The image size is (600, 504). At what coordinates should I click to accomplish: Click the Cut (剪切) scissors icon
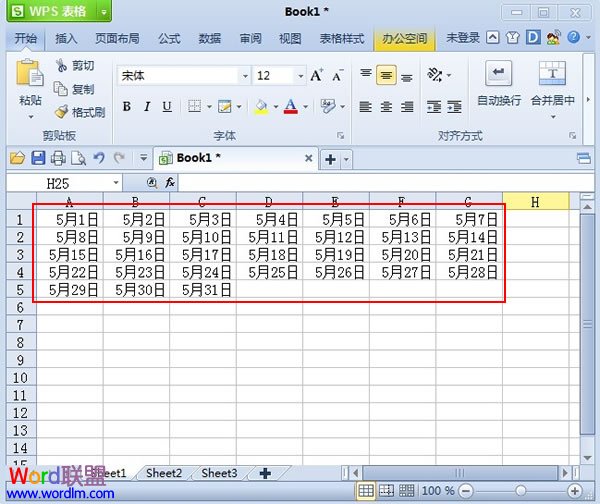[x=61, y=66]
